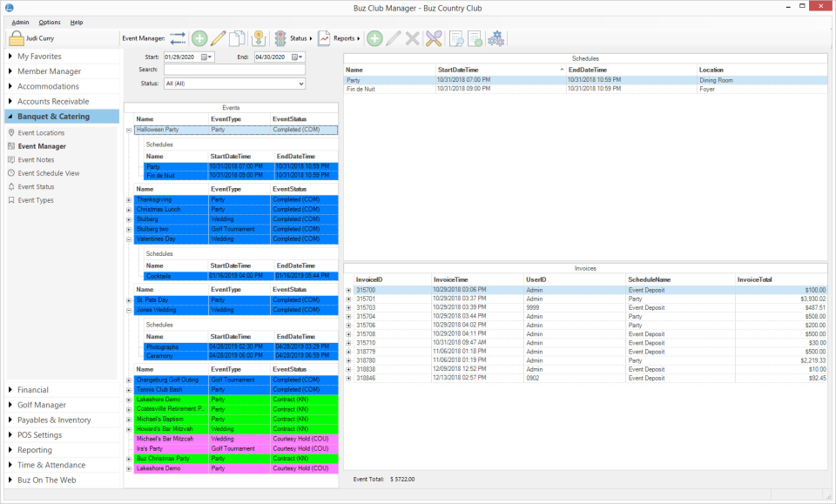
Task: Expand invoice 315700 row
Action: click(x=348, y=290)
